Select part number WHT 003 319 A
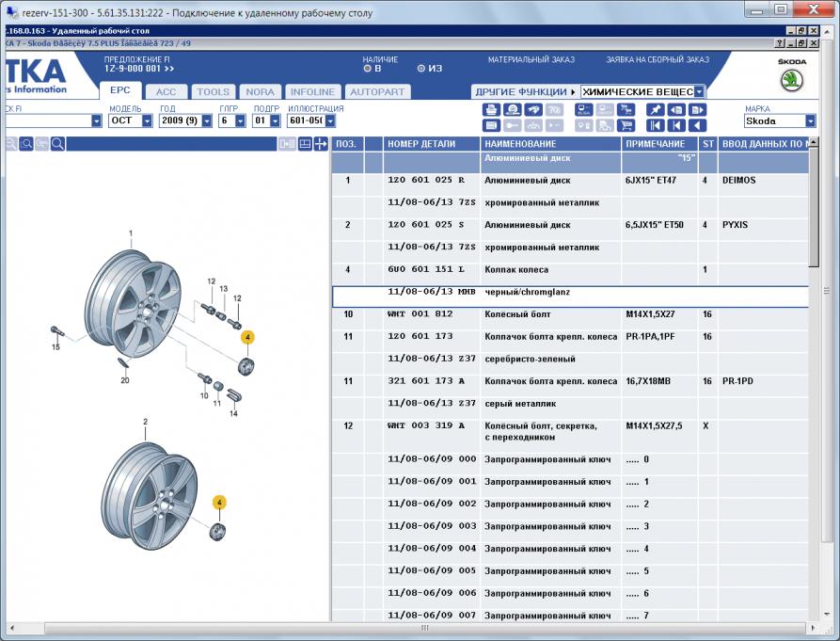 click(426, 425)
